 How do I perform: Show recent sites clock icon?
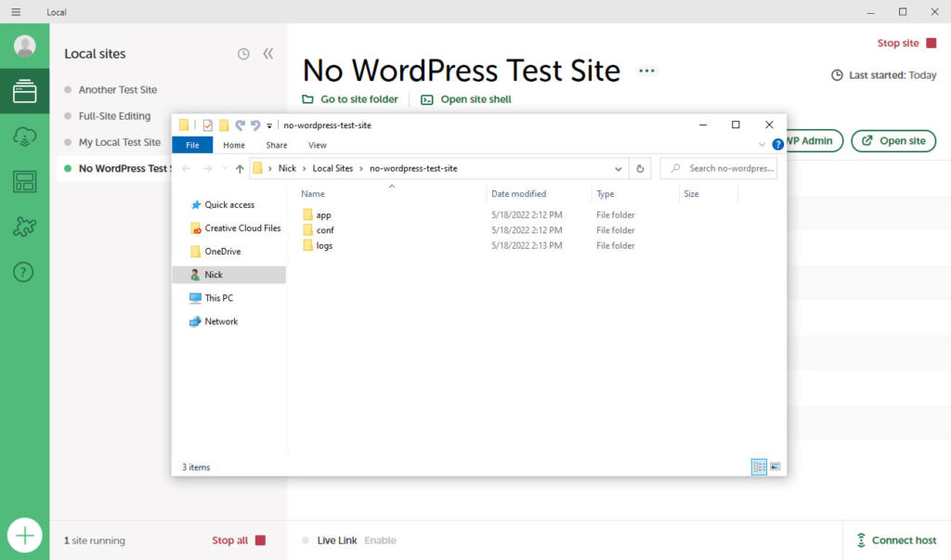pos(243,54)
